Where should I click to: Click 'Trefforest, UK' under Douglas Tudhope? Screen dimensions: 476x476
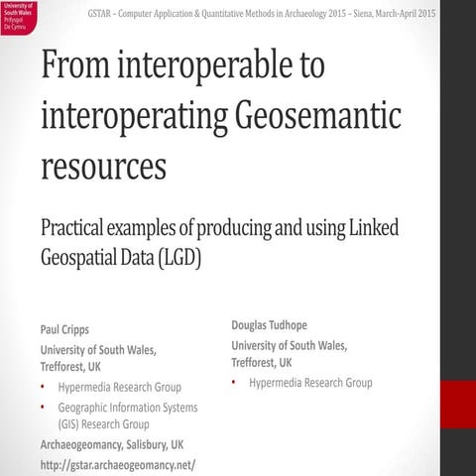coord(262,363)
